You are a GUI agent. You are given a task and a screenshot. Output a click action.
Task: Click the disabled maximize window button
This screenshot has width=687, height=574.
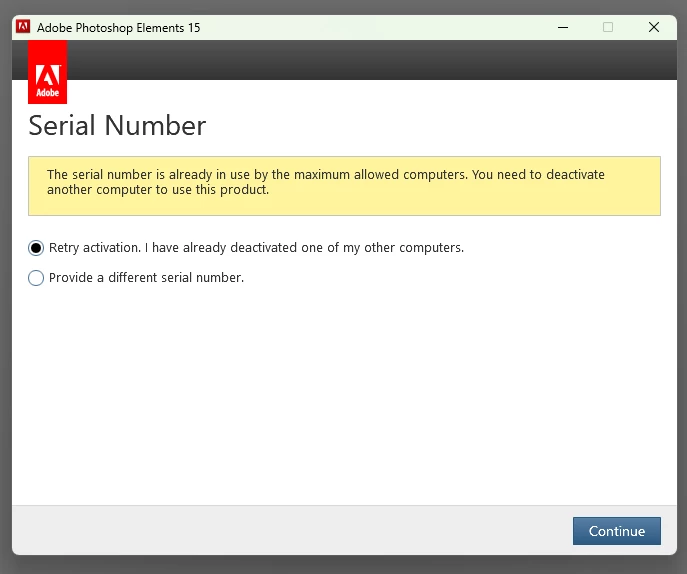pos(608,27)
